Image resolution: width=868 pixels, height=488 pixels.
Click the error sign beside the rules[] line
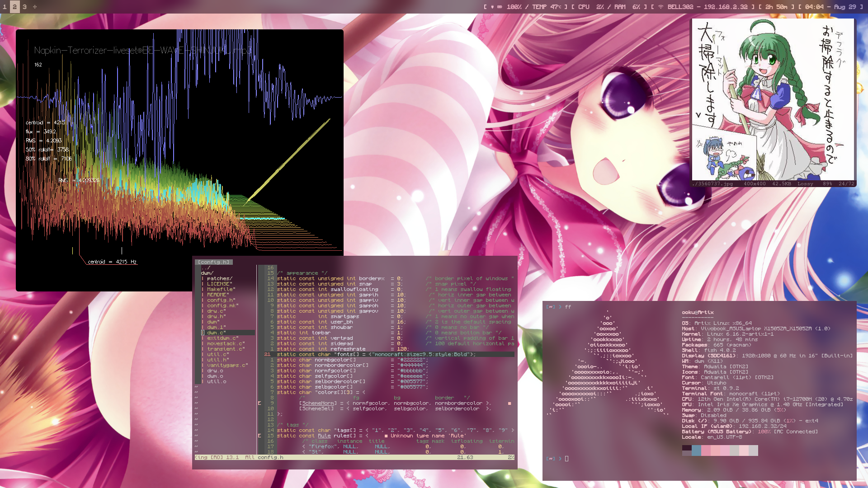point(259,436)
